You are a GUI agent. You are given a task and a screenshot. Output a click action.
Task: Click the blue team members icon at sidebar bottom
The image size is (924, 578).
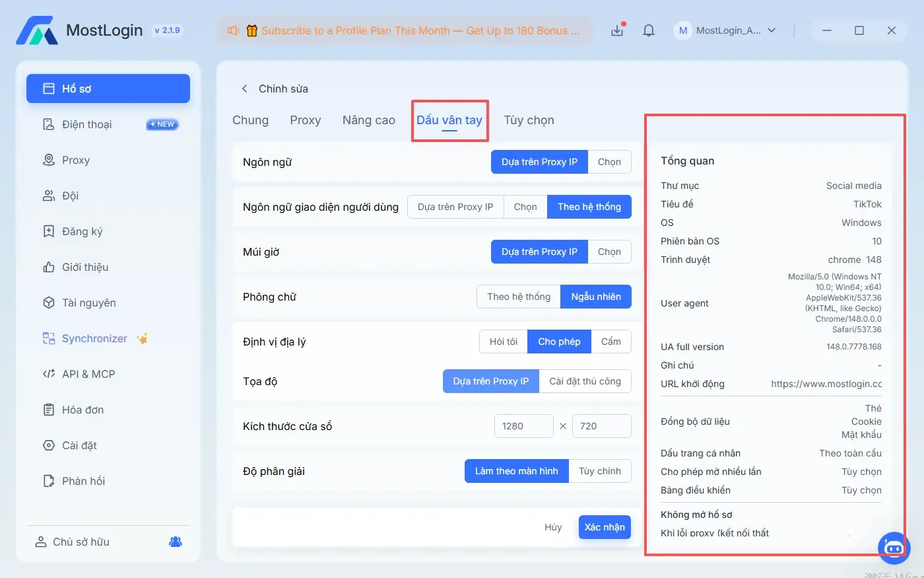[x=176, y=542]
